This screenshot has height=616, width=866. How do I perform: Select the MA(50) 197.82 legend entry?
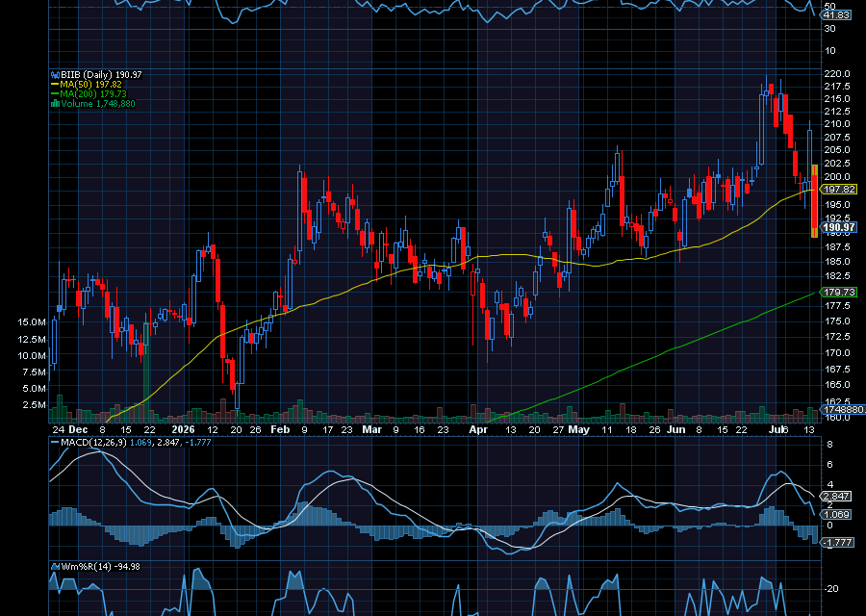click(90, 85)
